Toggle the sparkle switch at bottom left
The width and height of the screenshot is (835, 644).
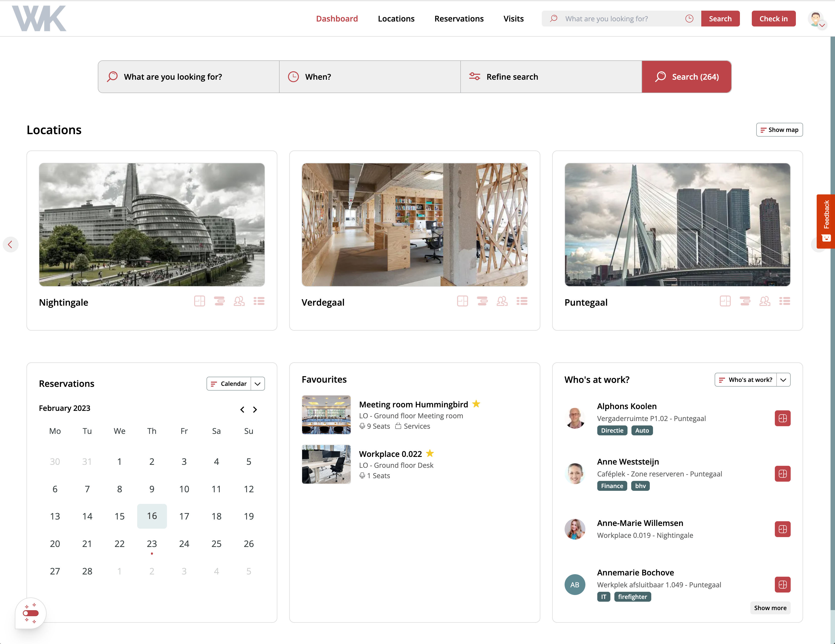coord(31,613)
